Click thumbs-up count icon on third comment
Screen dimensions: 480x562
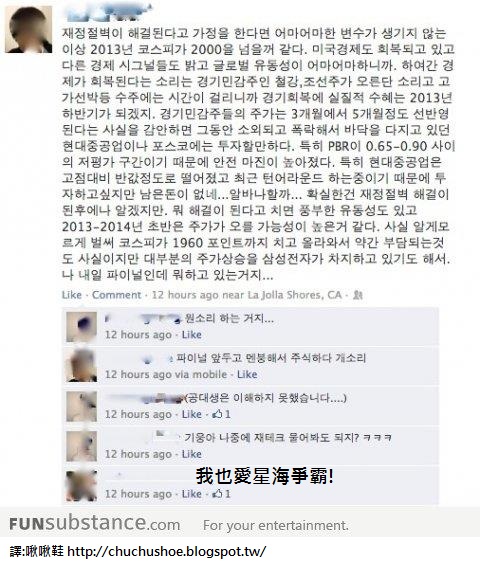(221, 414)
